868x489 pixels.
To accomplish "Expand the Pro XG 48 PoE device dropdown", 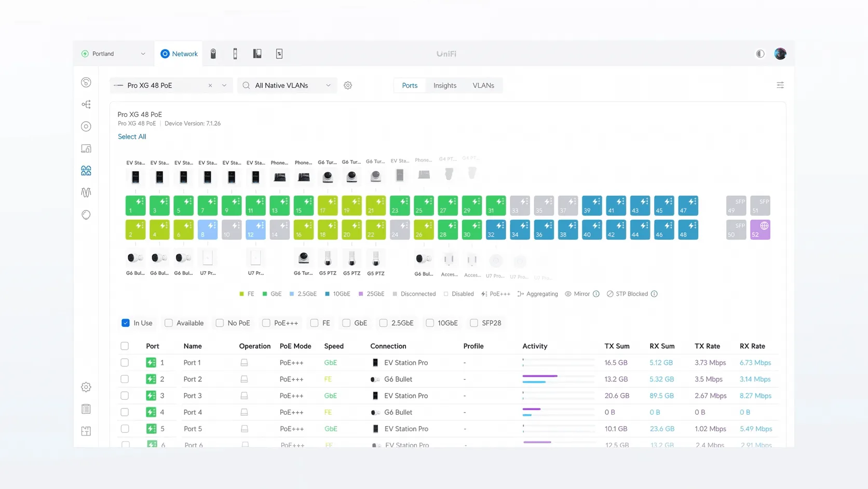I will [224, 85].
